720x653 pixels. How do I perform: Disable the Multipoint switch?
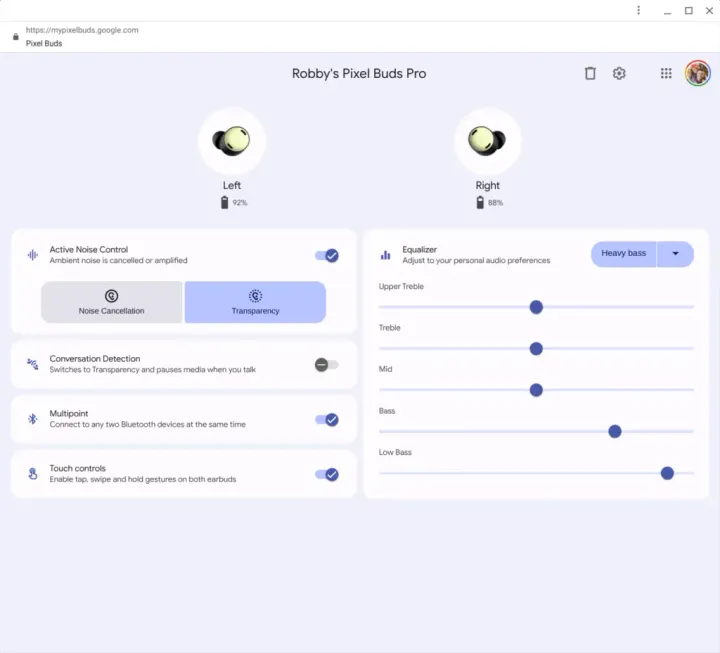click(327, 420)
